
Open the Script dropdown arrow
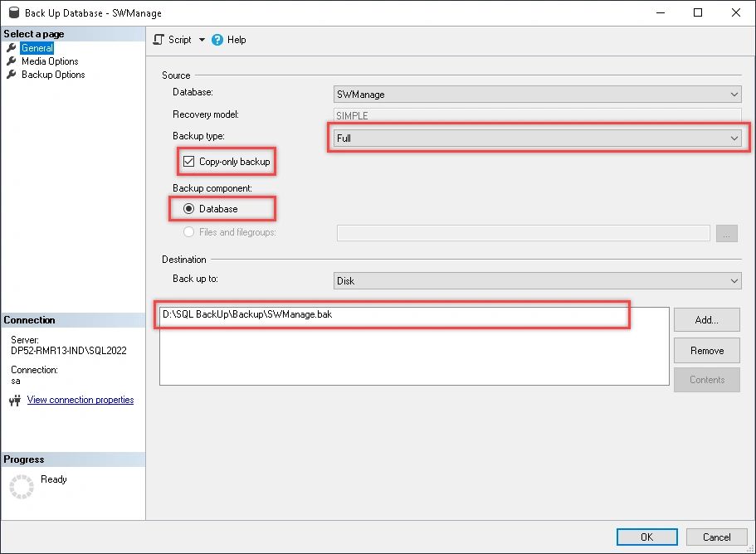202,40
